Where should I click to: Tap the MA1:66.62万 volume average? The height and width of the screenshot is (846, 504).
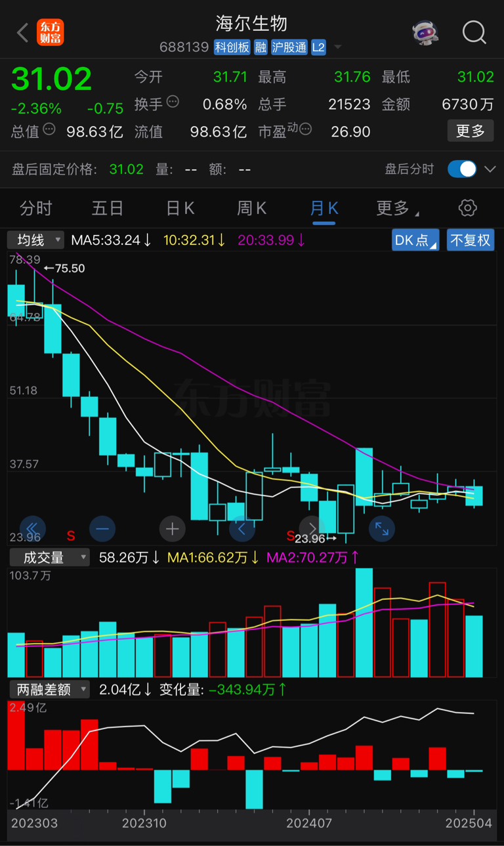coord(213,558)
